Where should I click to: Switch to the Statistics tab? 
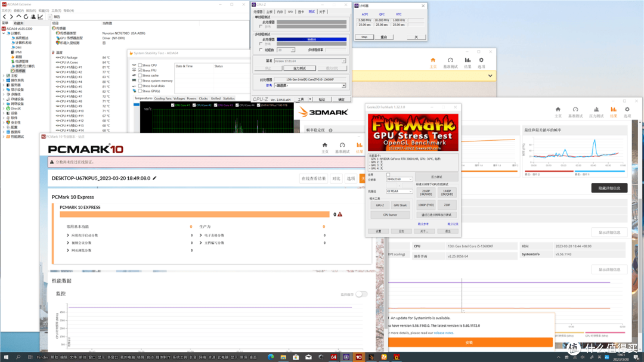click(x=229, y=98)
